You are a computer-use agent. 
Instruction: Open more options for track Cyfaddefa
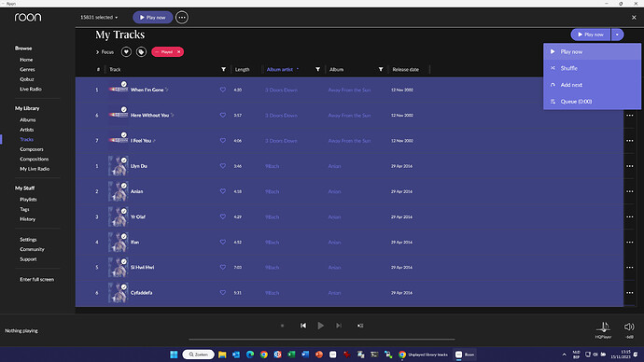click(x=630, y=293)
